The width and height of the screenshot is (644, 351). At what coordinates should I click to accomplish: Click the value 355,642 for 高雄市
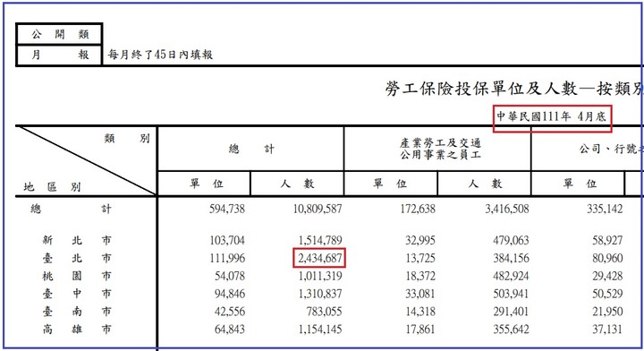(x=511, y=330)
